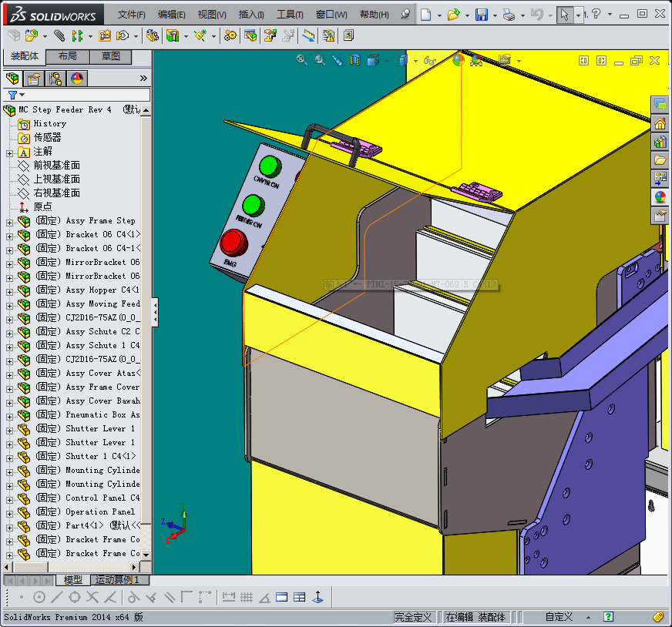Viewport: 672px width, 627px height.
Task: Select the History tree item
Action: pos(50,123)
